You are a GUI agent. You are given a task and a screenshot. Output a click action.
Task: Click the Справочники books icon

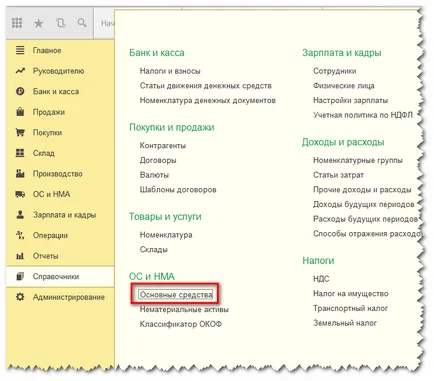tap(20, 276)
